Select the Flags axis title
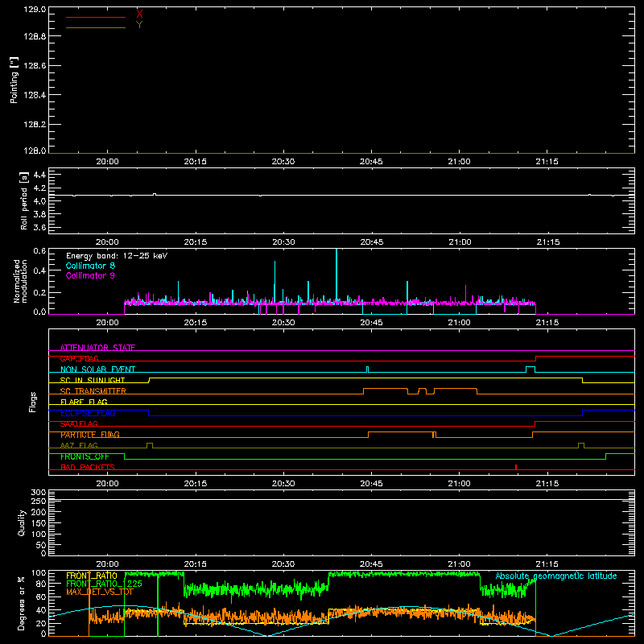 pos(33,402)
